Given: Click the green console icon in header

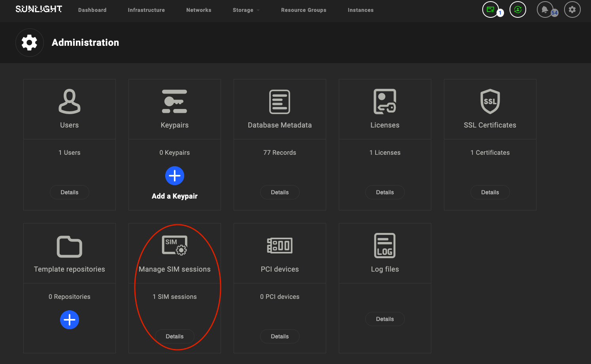Looking at the screenshot, I should coord(491,9).
